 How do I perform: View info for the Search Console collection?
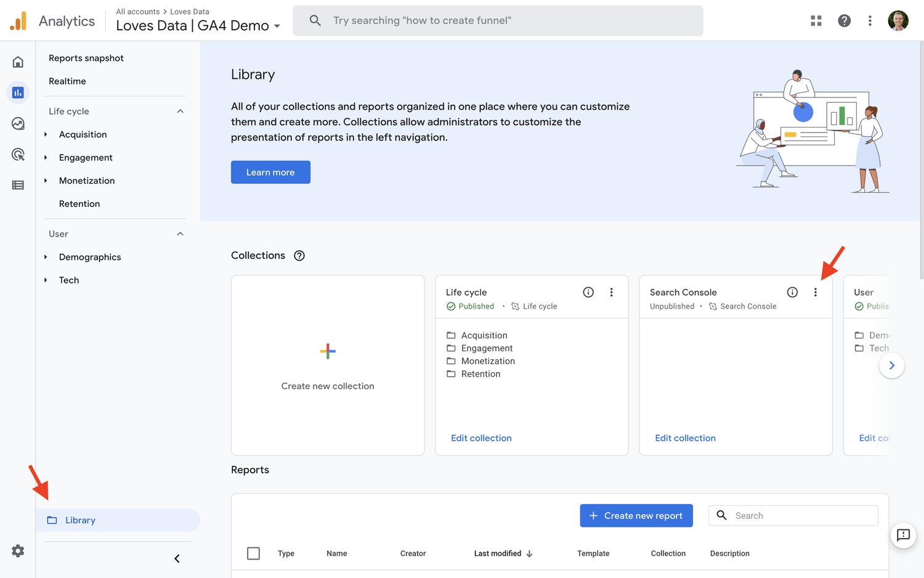(x=792, y=292)
